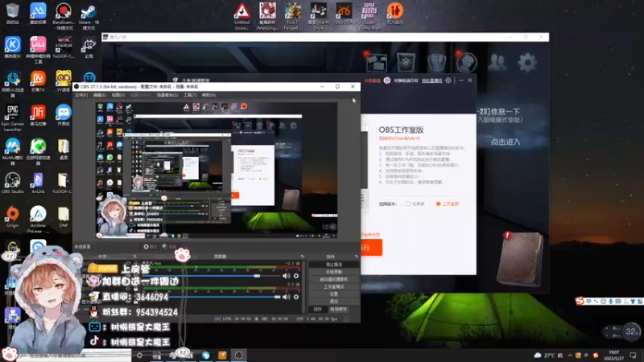
Task: Click 属性 button above OBS sources
Action: click(x=151, y=247)
